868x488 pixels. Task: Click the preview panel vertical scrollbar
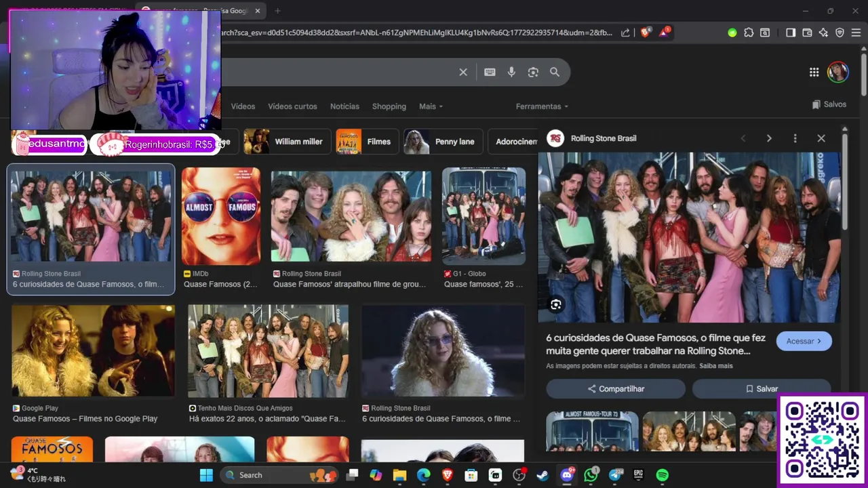pos(845,183)
